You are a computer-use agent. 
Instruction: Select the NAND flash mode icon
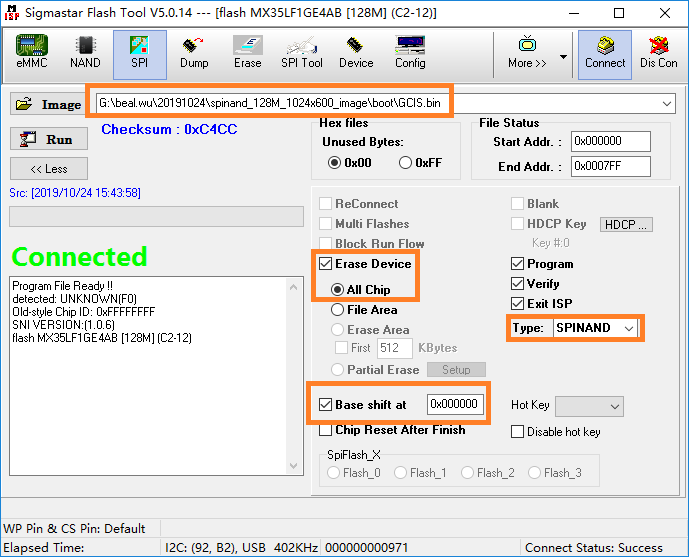[85, 53]
